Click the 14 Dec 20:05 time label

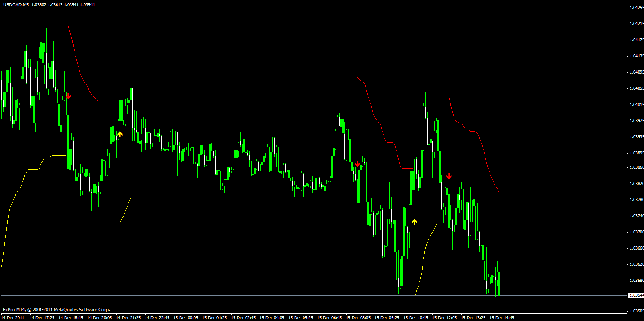point(100,317)
